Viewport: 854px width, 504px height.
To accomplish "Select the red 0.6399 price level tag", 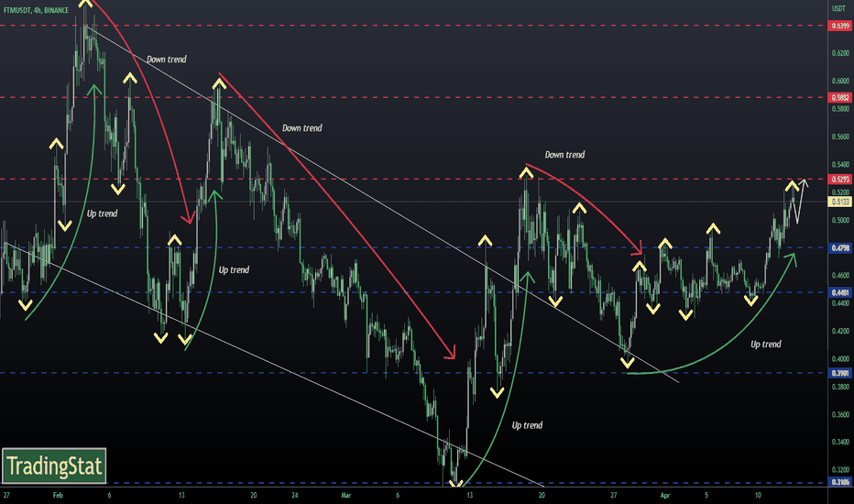I will [840, 26].
